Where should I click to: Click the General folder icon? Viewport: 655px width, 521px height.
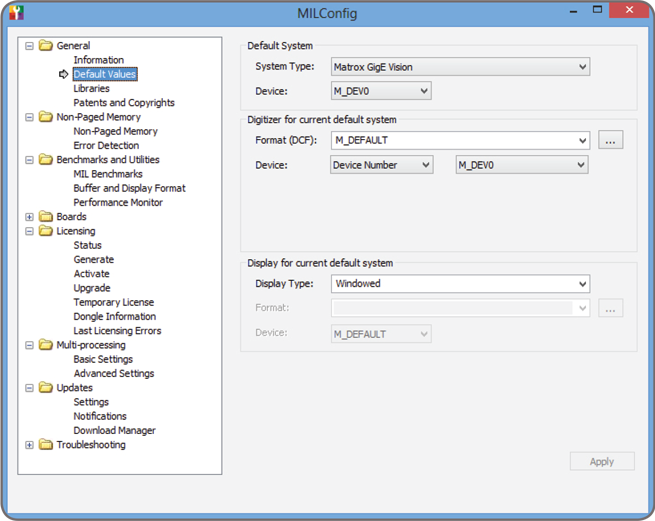point(46,45)
